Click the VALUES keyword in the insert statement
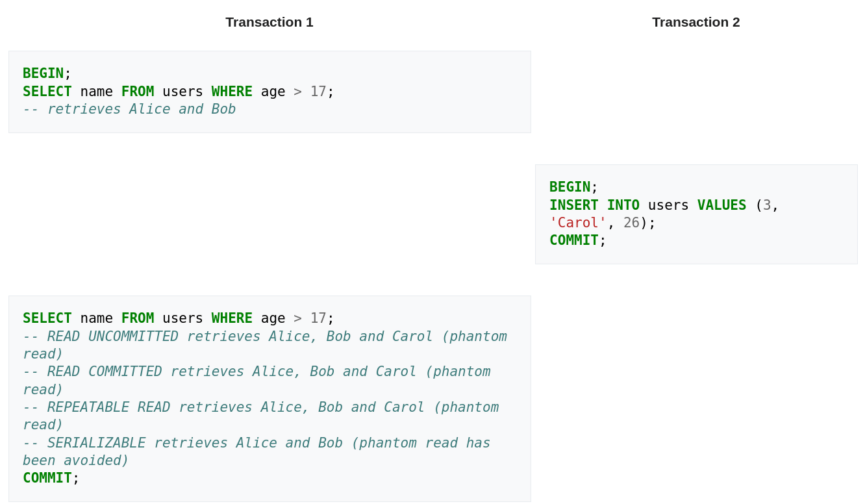 click(x=721, y=205)
